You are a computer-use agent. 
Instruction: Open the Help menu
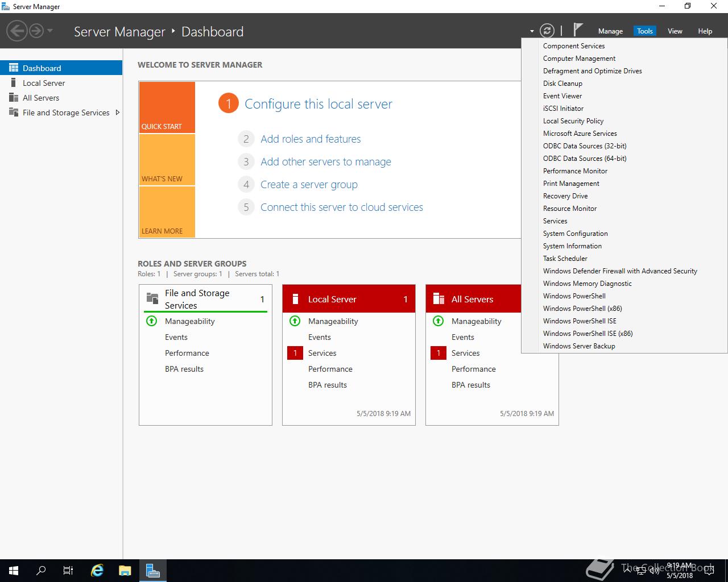705,31
